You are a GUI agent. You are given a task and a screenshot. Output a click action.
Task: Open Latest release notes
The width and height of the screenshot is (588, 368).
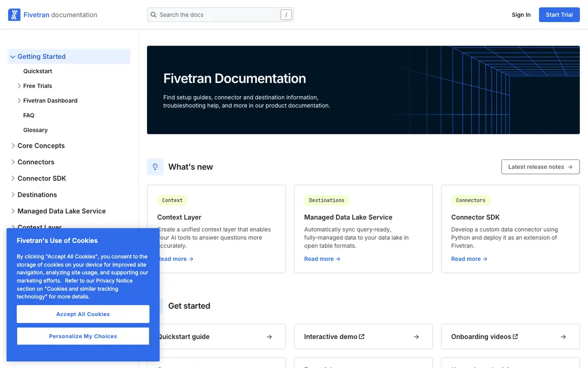point(540,167)
